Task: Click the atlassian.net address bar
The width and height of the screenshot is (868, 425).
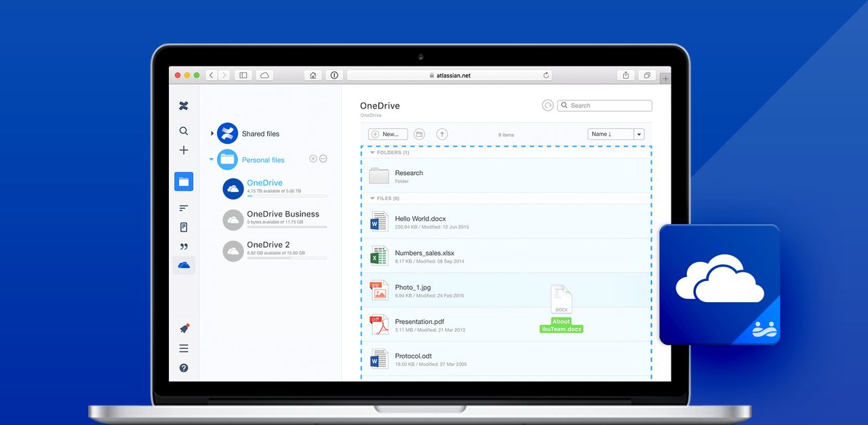Action: click(449, 75)
